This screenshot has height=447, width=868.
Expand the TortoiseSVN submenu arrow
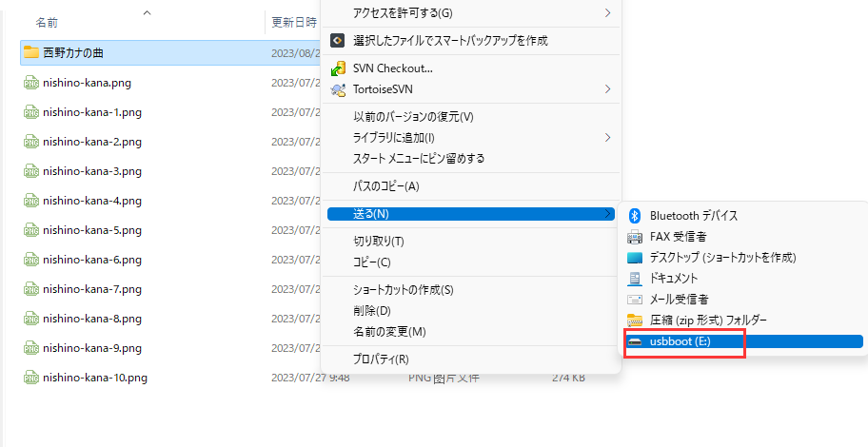[x=607, y=89]
